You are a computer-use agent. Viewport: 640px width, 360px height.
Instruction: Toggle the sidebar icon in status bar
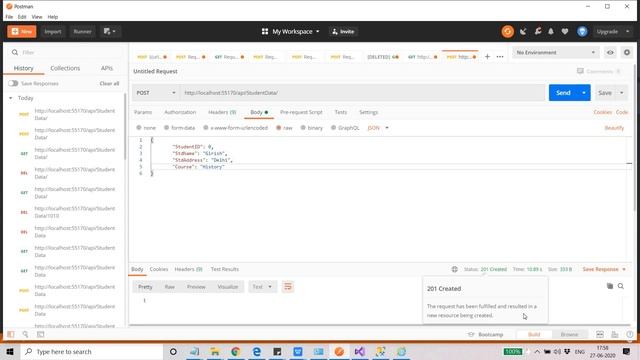[11, 334]
